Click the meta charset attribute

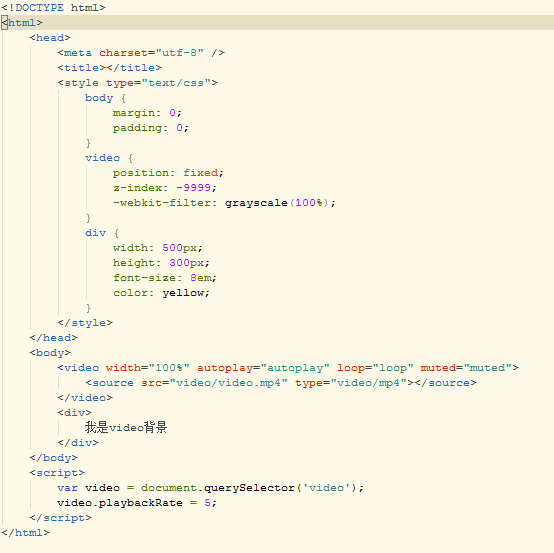click(x=151, y=53)
